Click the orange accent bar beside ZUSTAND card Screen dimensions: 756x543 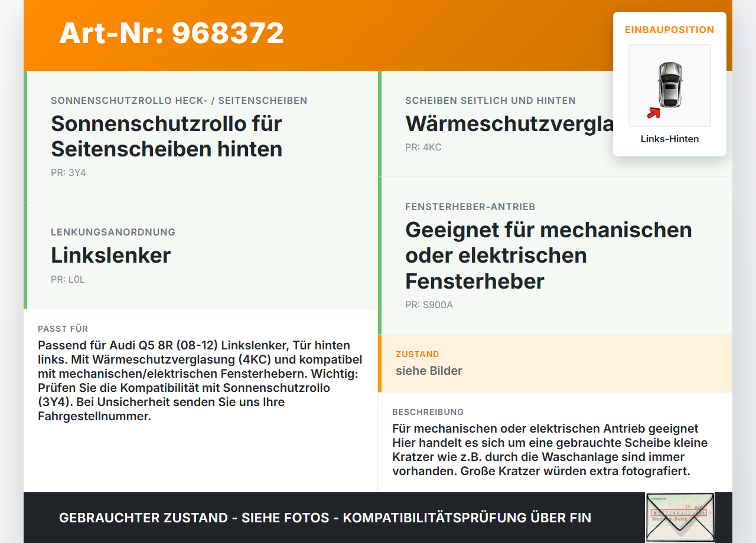380,364
